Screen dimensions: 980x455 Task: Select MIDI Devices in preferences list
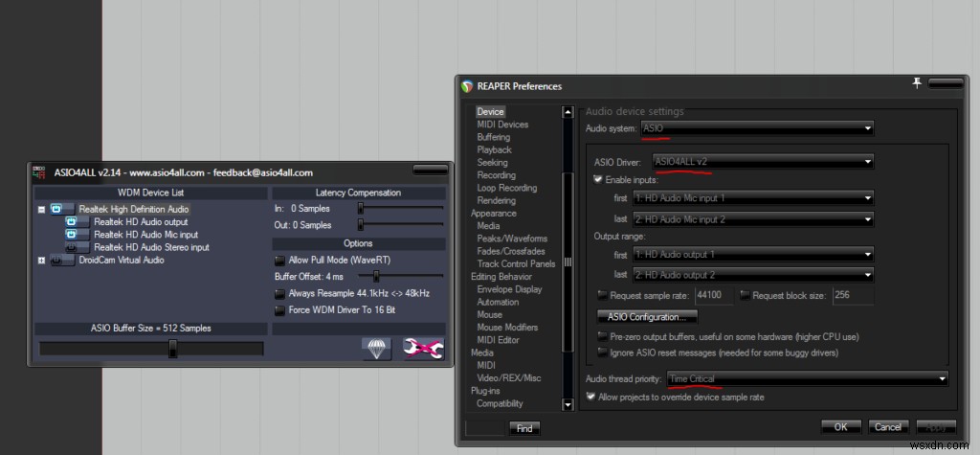pos(502,125)
